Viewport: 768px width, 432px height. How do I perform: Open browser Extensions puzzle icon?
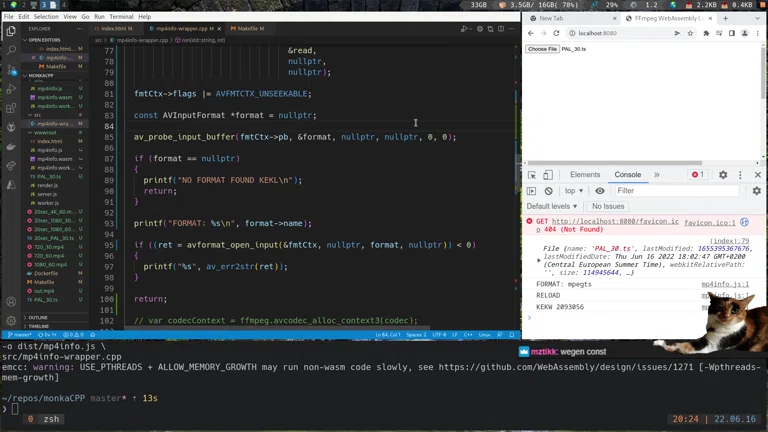(706, 33)
